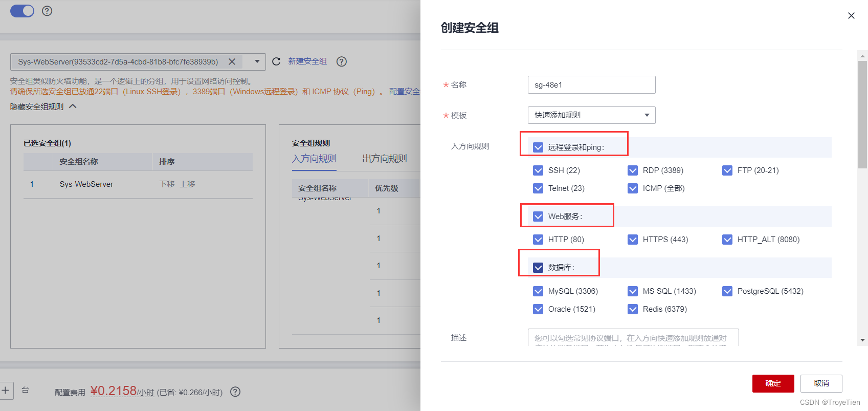The width and height of the screenshot is (868, 411).
Task: Close the 创建安全组 dialog
Action: pos(851,16)
